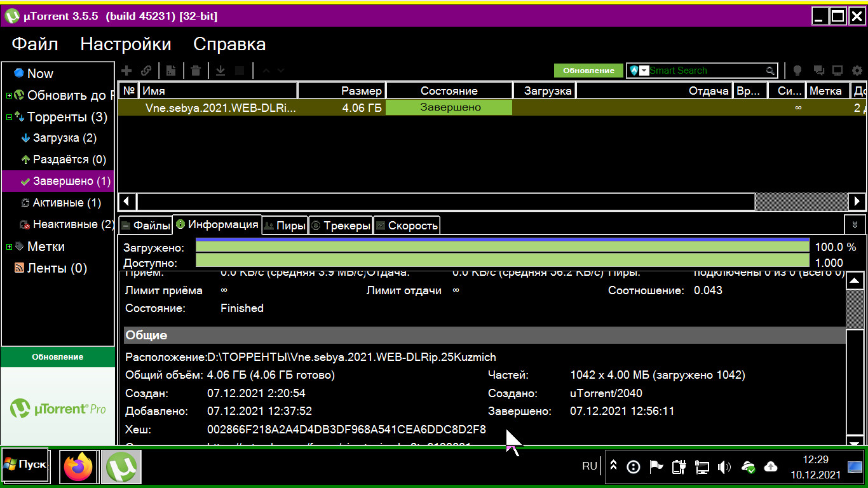The image size is (868, 488).
Task: Click the remote monitor icon in toolbar
Action: pos(837,71)
